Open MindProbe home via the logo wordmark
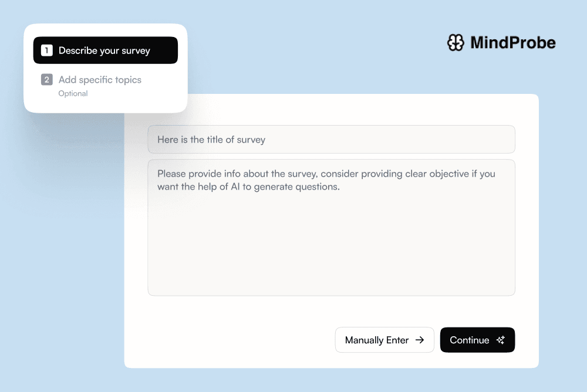587x392 pixels. [x=512, y=42]
